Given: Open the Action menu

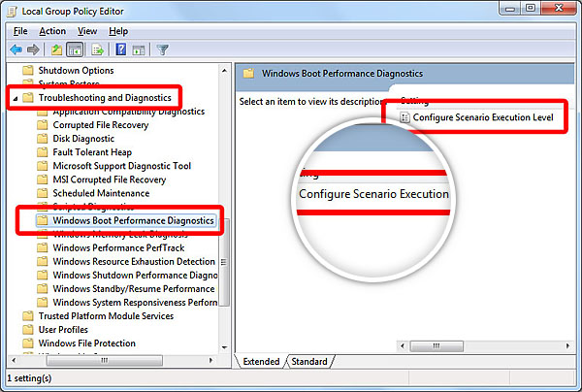Looking at the screenshot, I should [x=52, y=31].
